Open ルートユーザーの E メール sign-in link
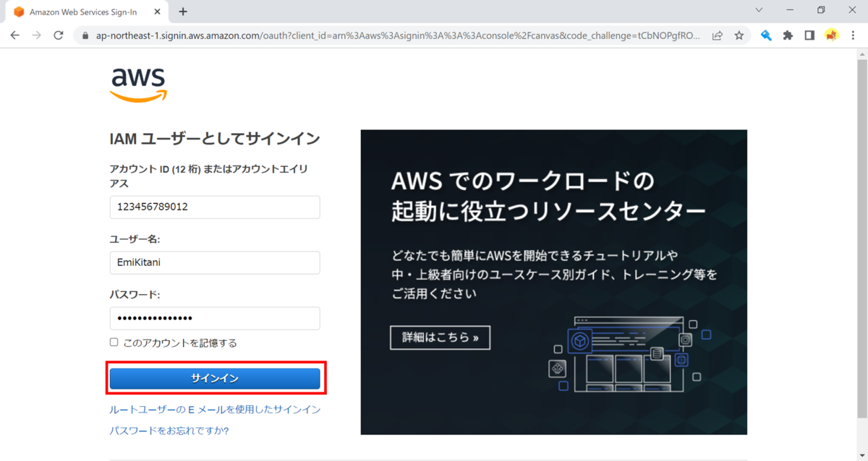The image size is (868, 461). 215,410
